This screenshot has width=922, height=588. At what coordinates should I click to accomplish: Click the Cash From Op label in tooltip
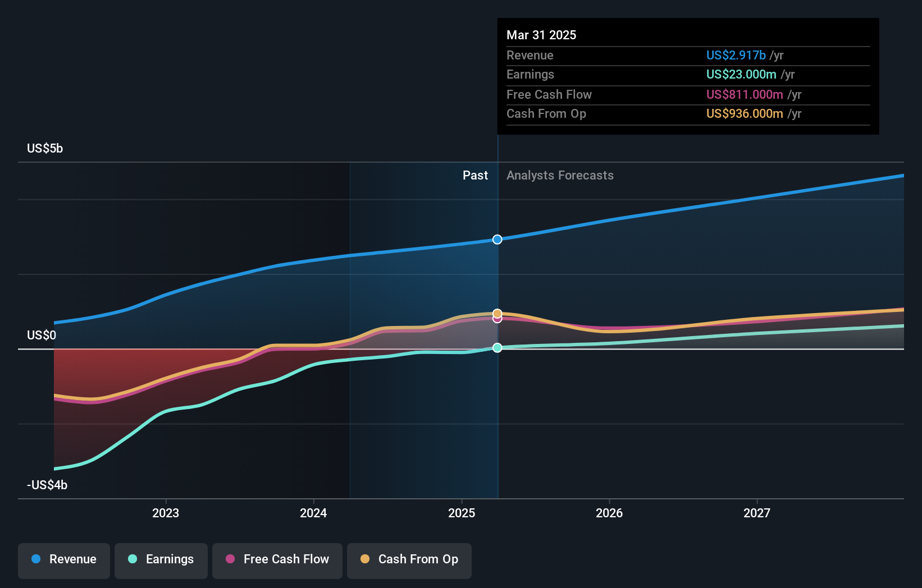click(x=546, y=113)
